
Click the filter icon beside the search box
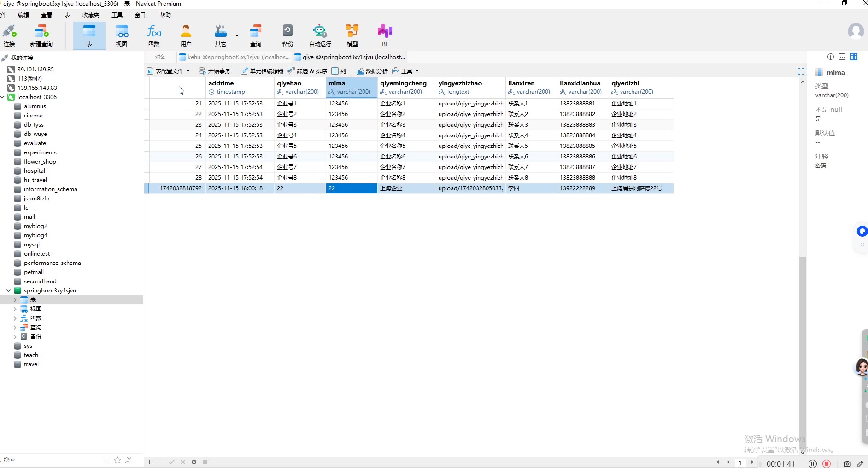[106, 460]
